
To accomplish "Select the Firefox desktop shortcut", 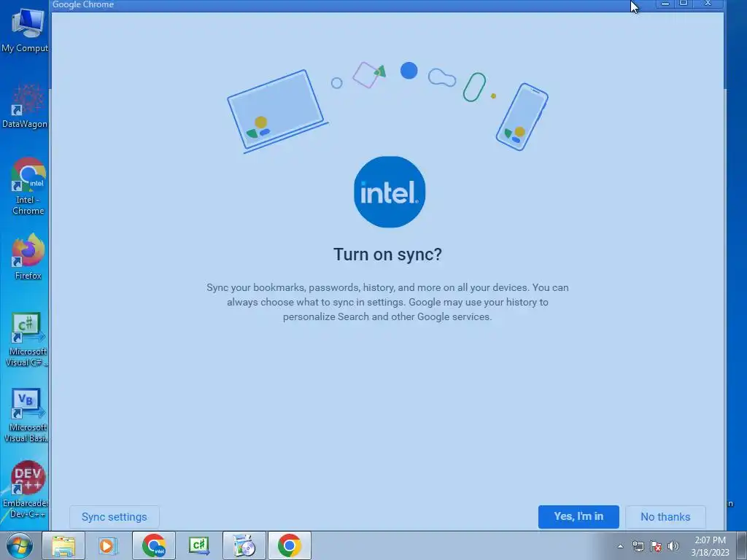I will (x=28, y=257).
